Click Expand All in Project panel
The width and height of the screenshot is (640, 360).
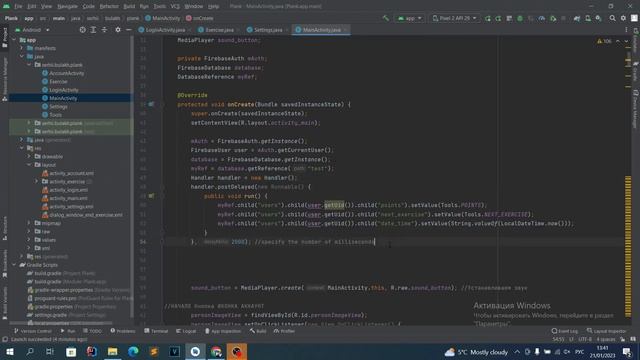93,30
